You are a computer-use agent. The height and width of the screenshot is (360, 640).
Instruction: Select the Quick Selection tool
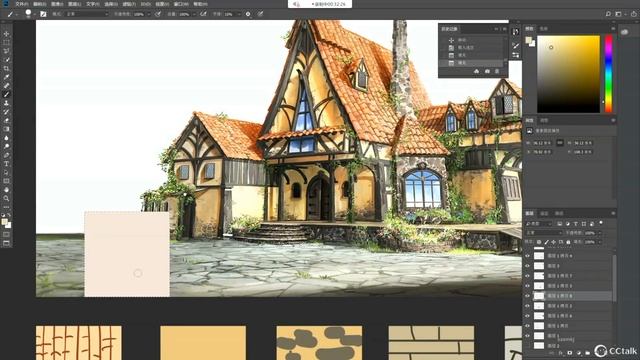(6, 60)
